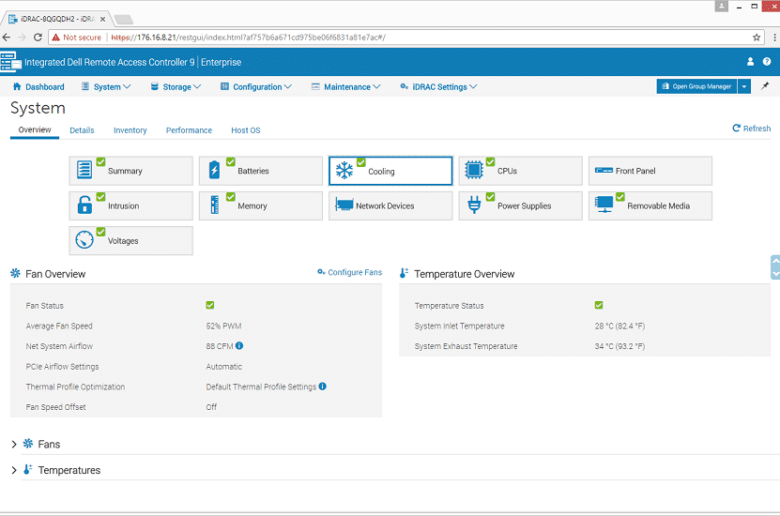Switch to the Host OS tab

pyautogui.click(x=246, y=130)
